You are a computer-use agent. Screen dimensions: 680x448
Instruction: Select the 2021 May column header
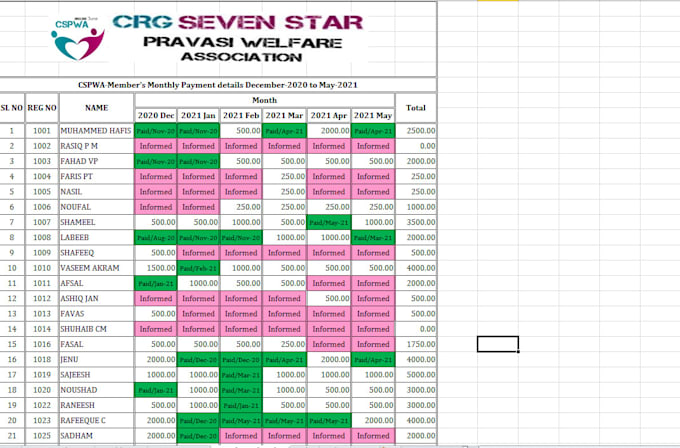pos(373,115)
